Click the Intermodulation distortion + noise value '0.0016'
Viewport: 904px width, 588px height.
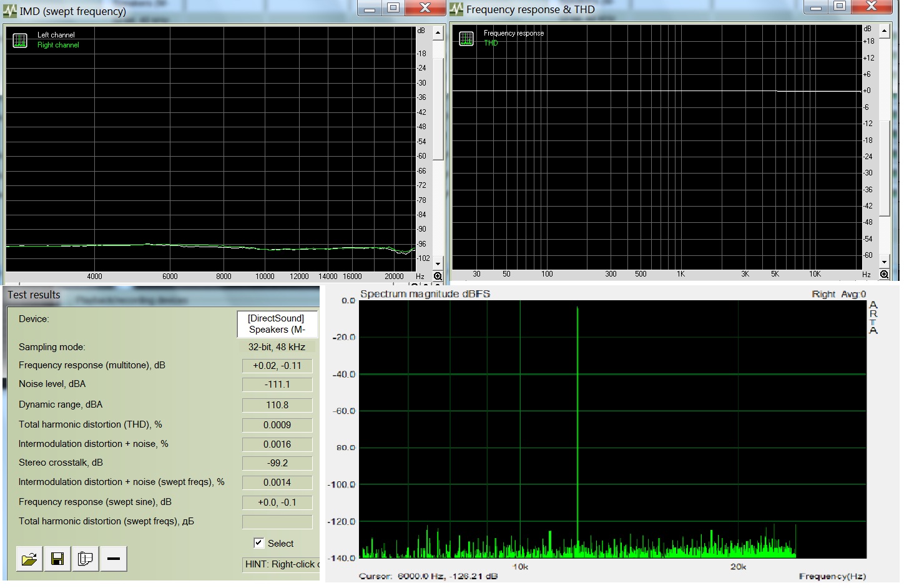(277, 444)
